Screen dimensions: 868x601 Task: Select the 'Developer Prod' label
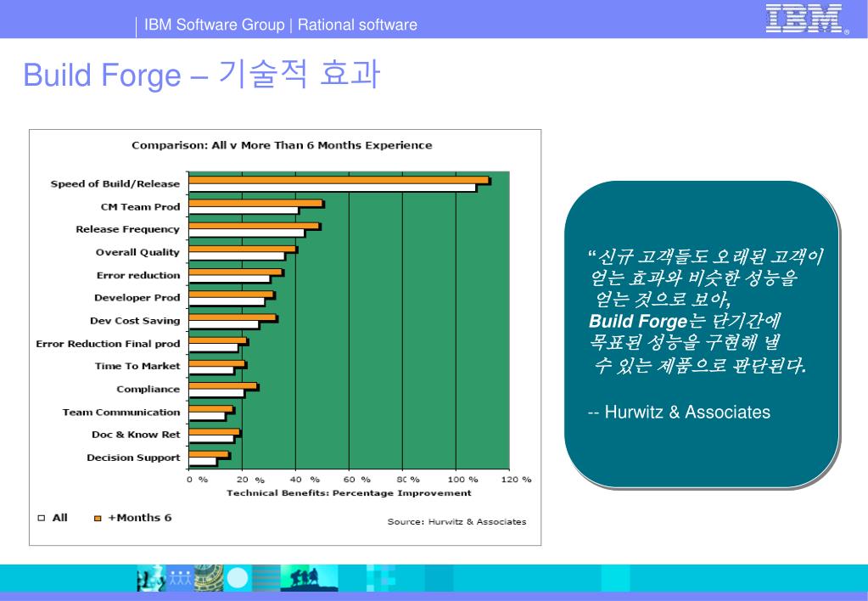tap(137, 297)
